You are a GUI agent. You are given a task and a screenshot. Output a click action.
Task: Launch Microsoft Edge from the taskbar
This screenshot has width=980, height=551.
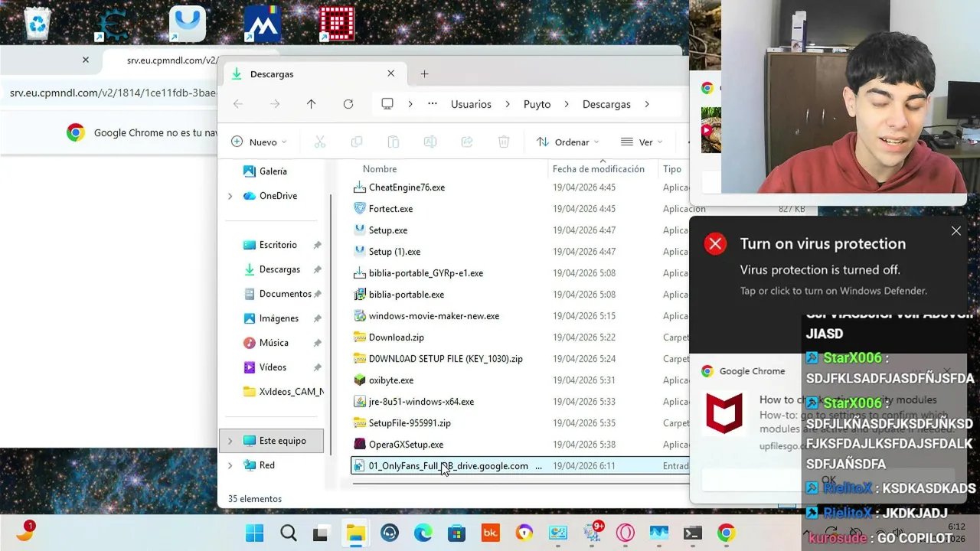click(423, 533)
